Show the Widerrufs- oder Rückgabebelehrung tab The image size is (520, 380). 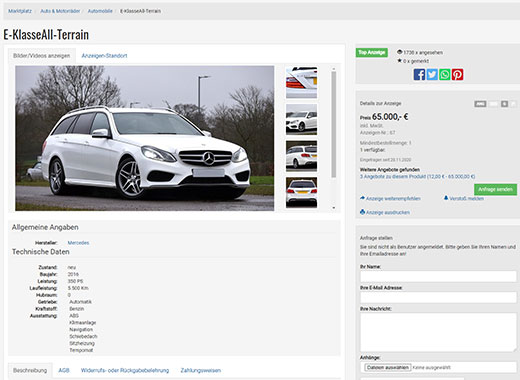click(125, 370)
